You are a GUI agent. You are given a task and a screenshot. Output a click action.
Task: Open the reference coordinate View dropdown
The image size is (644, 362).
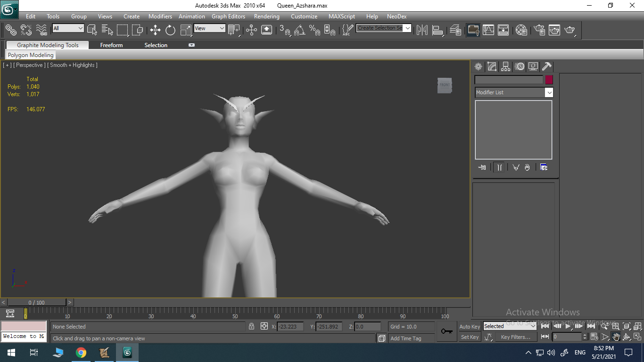[210, 28]
